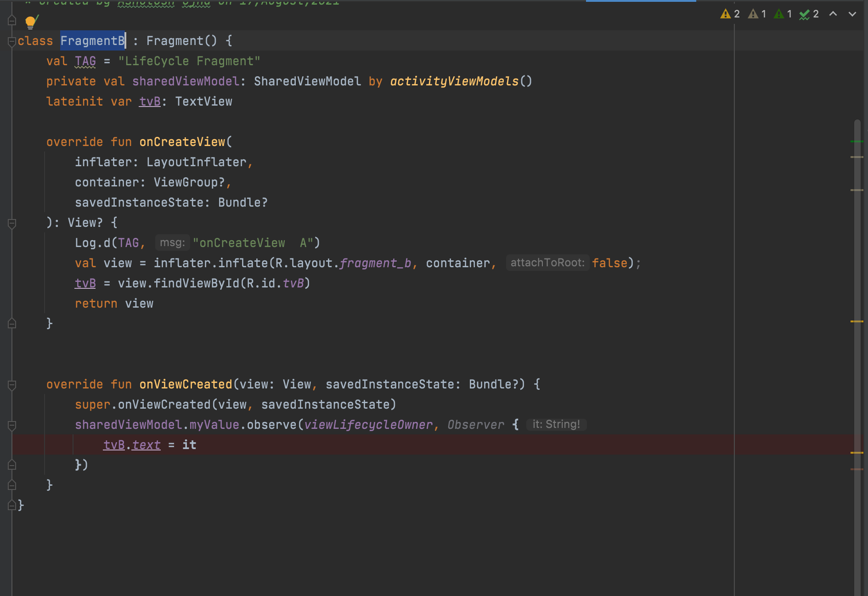This screenshot has width=868, height=596.
Task: Click the myValue property reference
Action: point(214,425)
